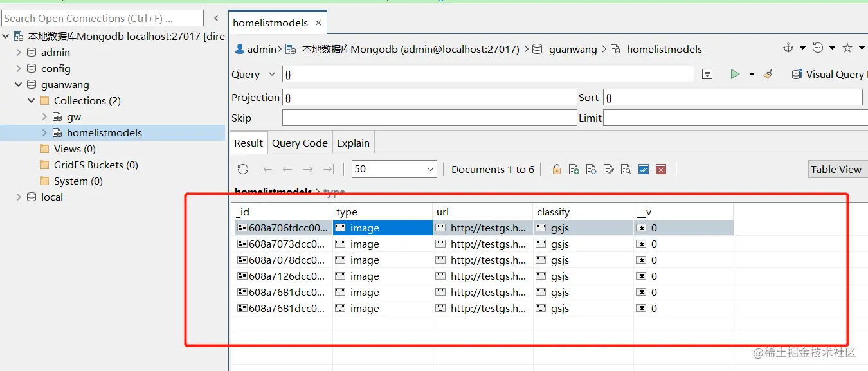Click in the Sort input field
Viewport: 868px width, 371px height.
click(732, 97)
